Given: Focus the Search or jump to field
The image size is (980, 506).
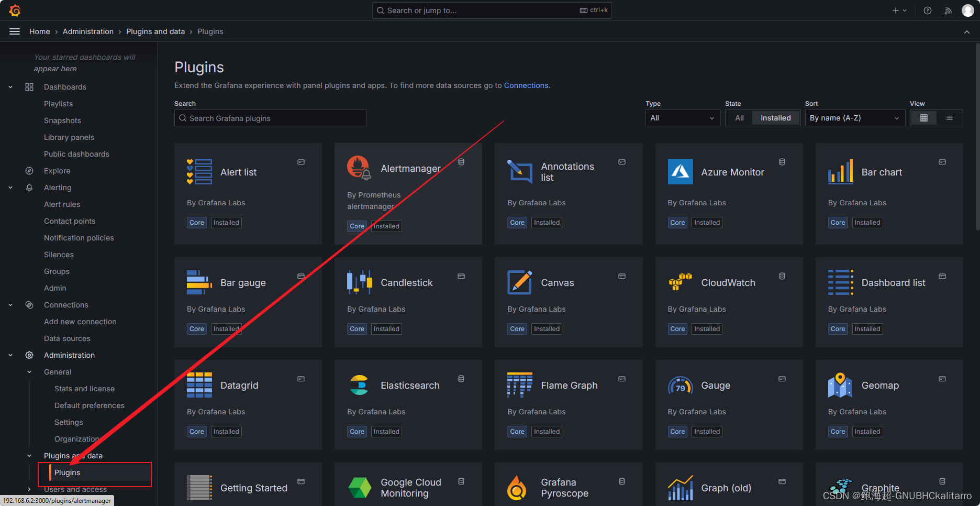Looking at the screenshot, I should tap(492, 10).
